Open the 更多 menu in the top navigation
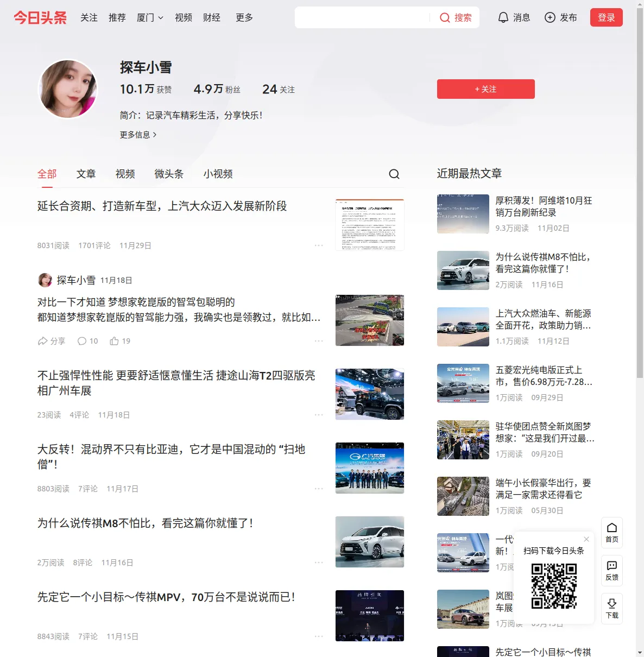 (244, 18)
